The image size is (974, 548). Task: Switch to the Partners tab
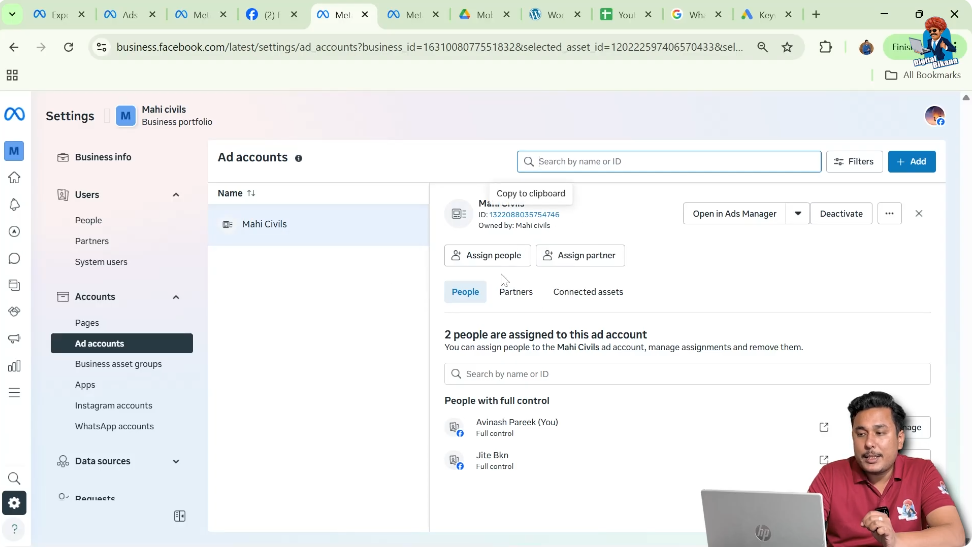(x=516, y=292)
